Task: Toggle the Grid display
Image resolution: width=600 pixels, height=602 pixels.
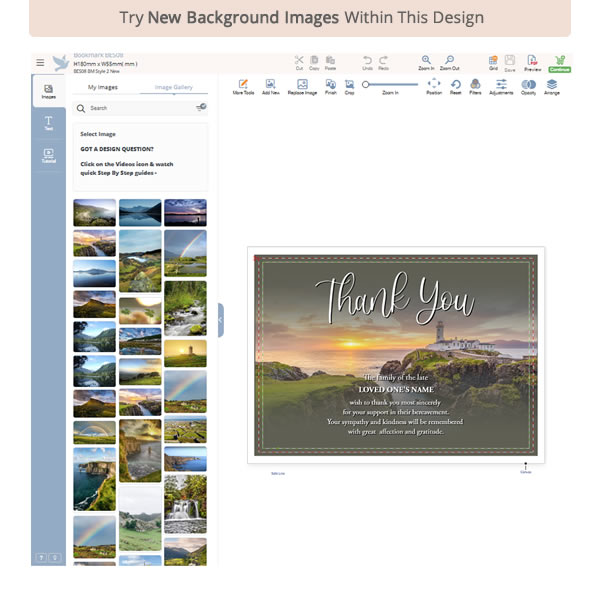Action: pyautogui.click(x=493, y=61)
